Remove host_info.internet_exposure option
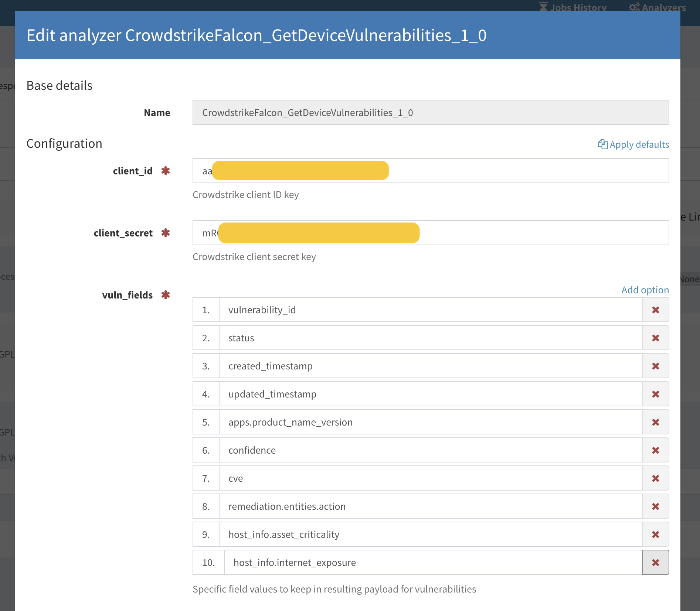Viewport: 700px width, 611px height. click(x=655, y=562)
